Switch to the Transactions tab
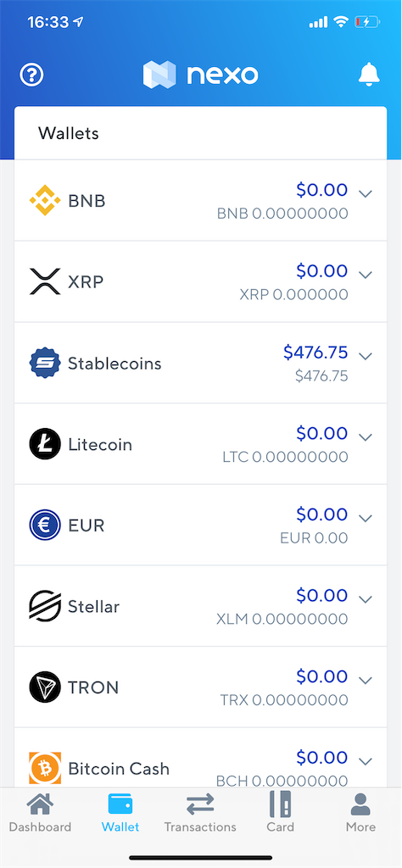The image size is (402, 868). [200, 813]
